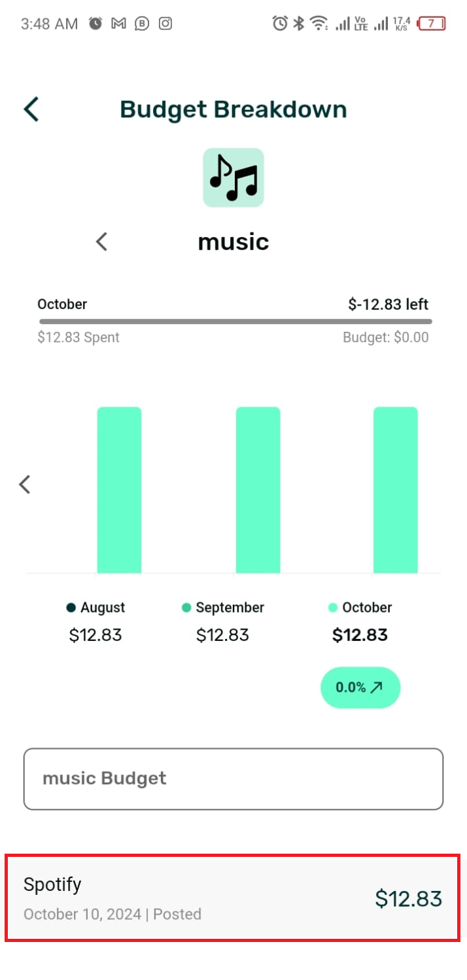Screen dimensions: 467x980
Task: Select the October bar in chart
Action: click(395, 490)
